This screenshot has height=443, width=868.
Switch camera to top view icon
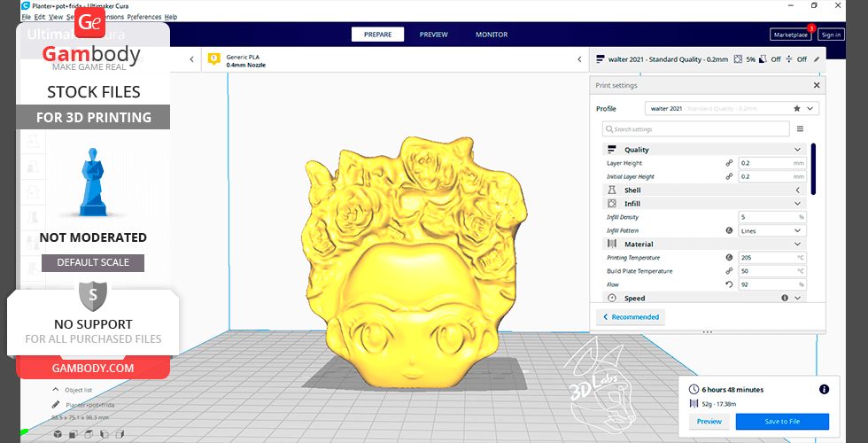pos(89,434)
